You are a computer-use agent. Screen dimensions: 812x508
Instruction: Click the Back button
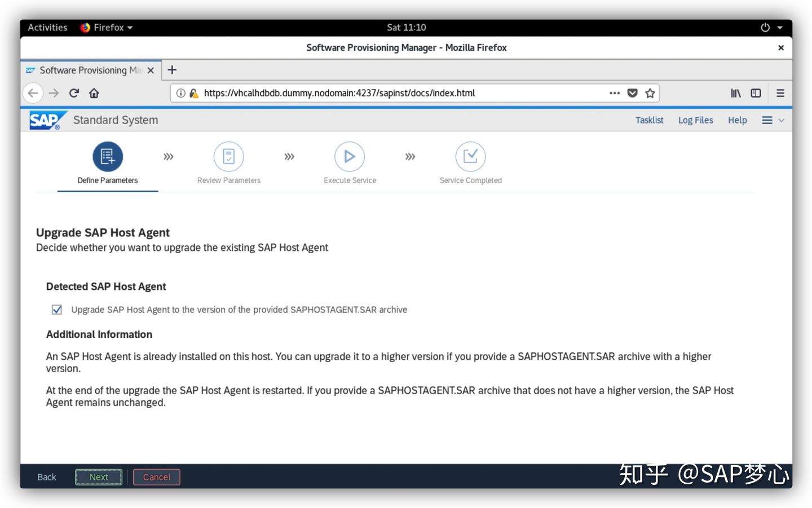[x=47, y=477]
